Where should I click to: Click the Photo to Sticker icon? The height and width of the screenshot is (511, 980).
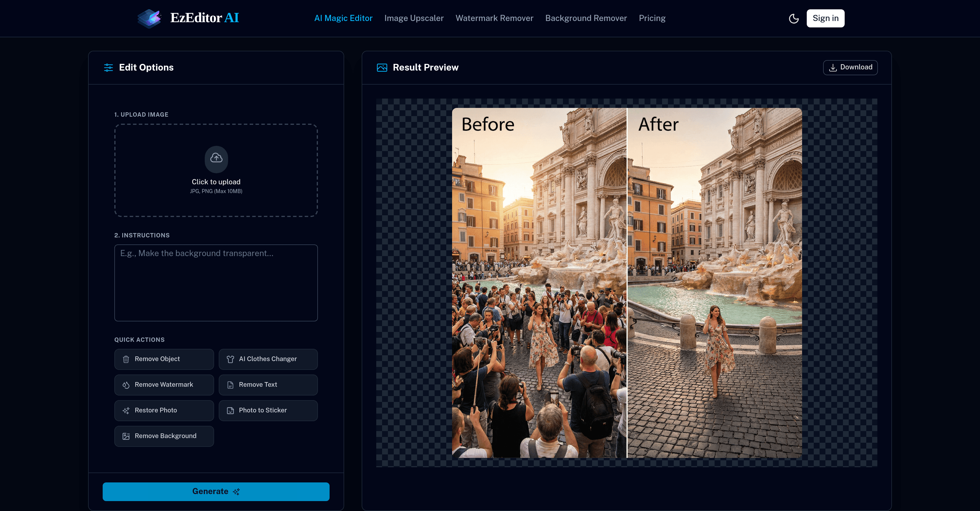click(x=230, y=410)
